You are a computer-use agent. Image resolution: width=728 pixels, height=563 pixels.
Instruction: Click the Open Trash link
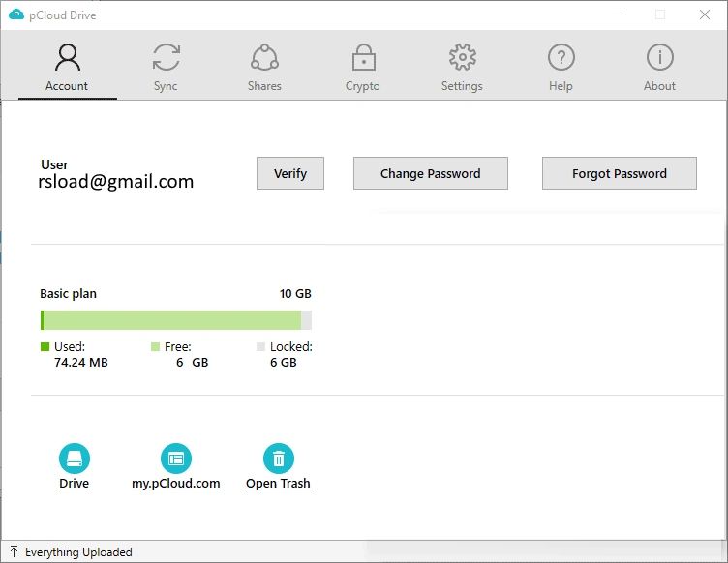[278, 484]
